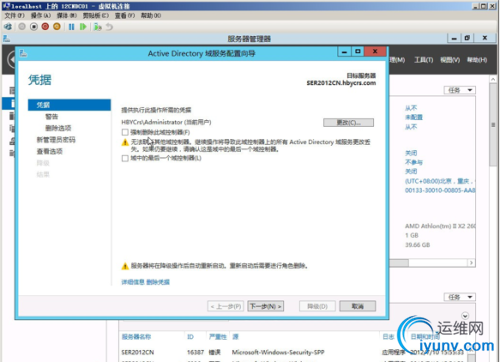
Task: Click the VM Snapshot toolbar icon
Action: (x=97, y=27)
